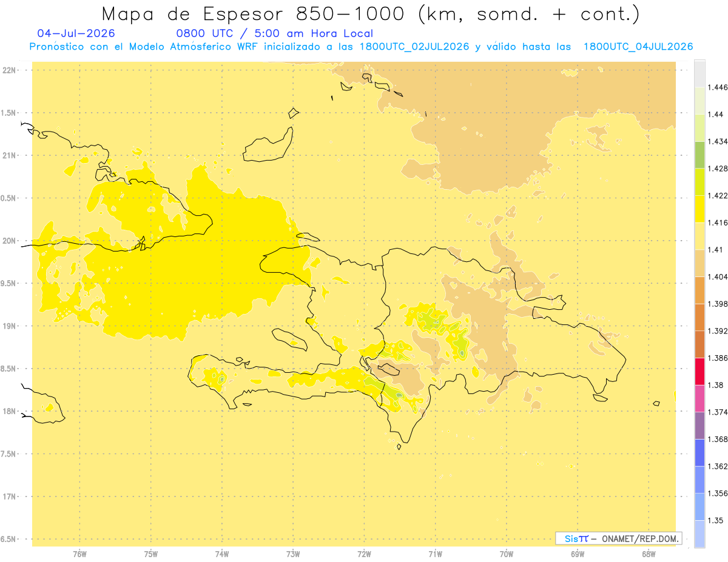This screenshot has width=728, height=562.
Task: Click the 19N latitude label
Action: click(x=9, y=326)
